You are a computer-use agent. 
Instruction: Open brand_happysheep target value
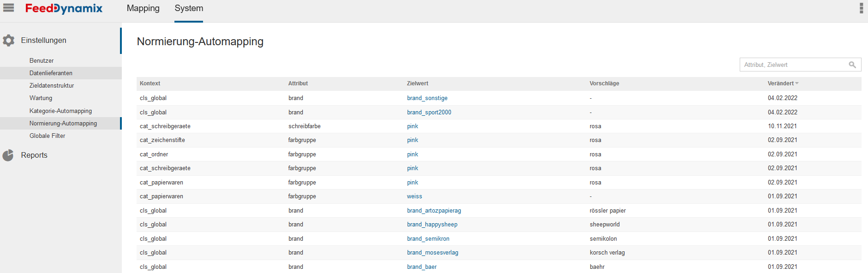(x=432, y=225)
